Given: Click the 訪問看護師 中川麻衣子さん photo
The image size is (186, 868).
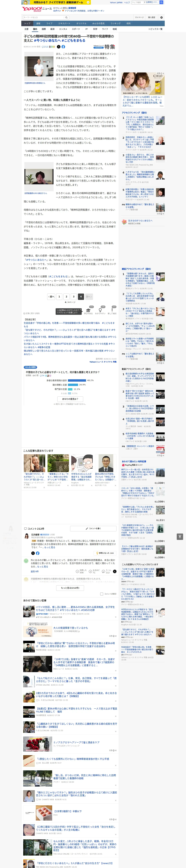Looking at the screenshot, I should tap(39, 176).
